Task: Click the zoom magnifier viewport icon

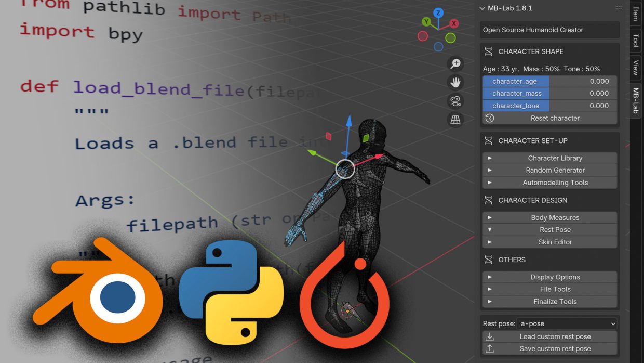Action: 455,63
